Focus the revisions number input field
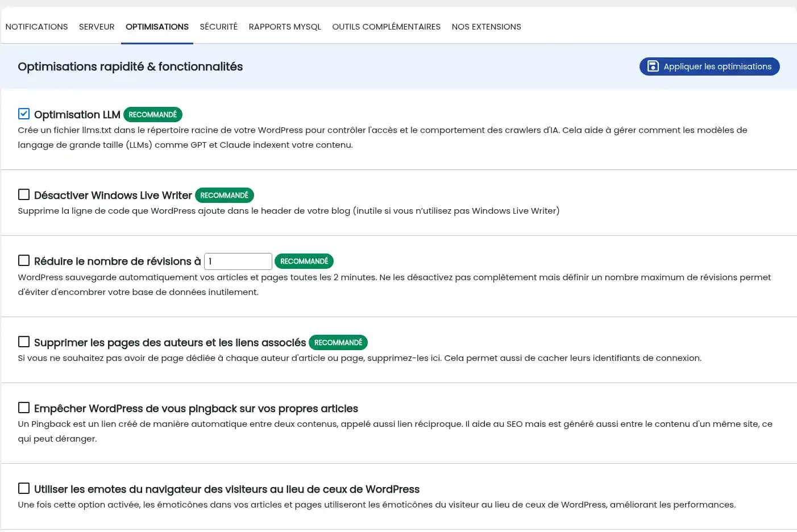Image resolution: width=797 pixels, height=532 pixels. coord(238,261)
